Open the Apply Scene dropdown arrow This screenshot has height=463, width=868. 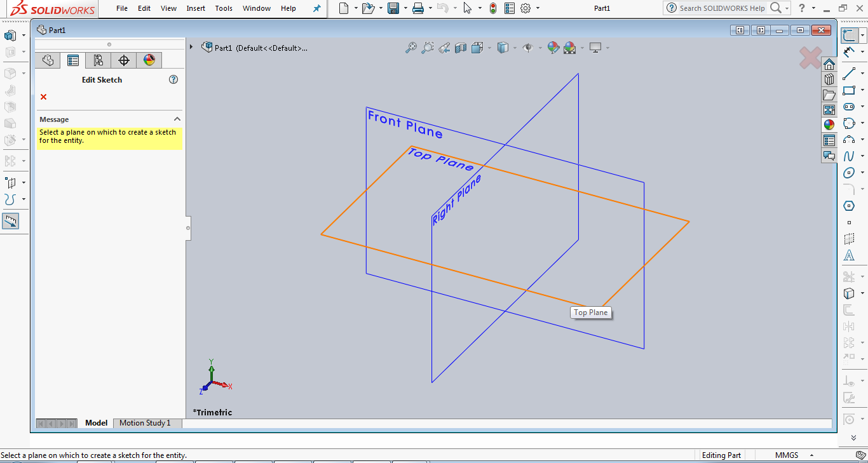(582, 48)
